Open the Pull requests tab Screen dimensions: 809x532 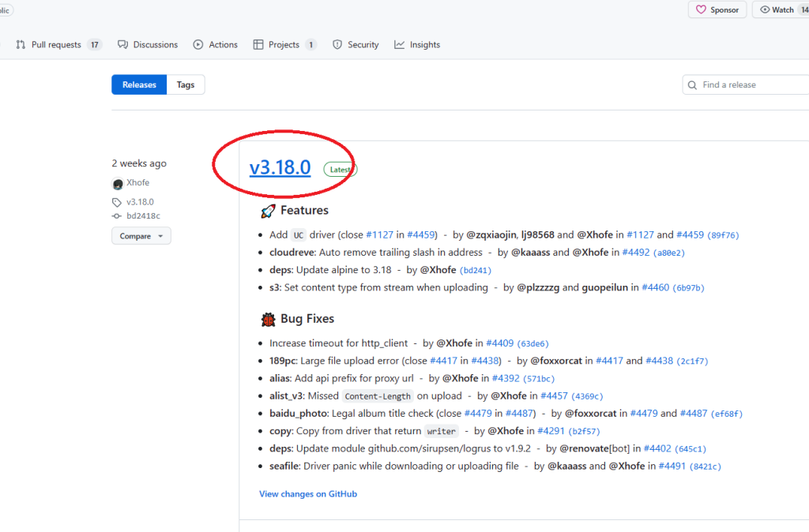pos(58,45)
